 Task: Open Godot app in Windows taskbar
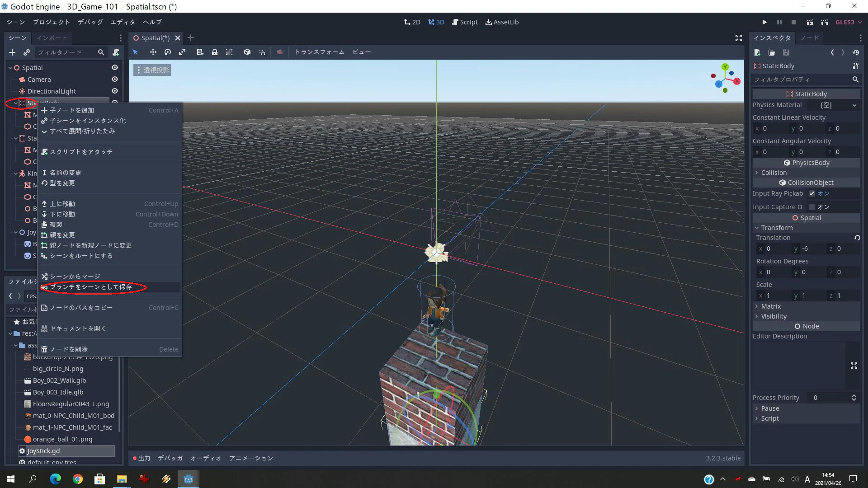coord(189,479)
